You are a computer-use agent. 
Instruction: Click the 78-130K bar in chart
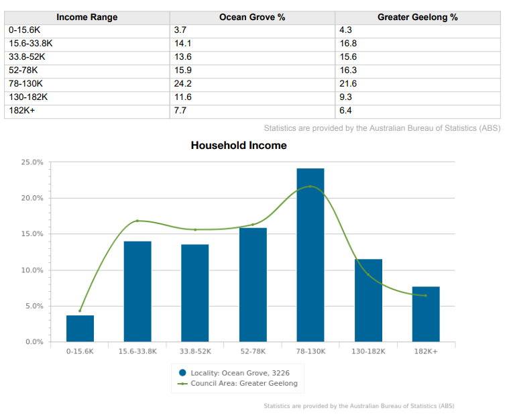coord(310,255)
